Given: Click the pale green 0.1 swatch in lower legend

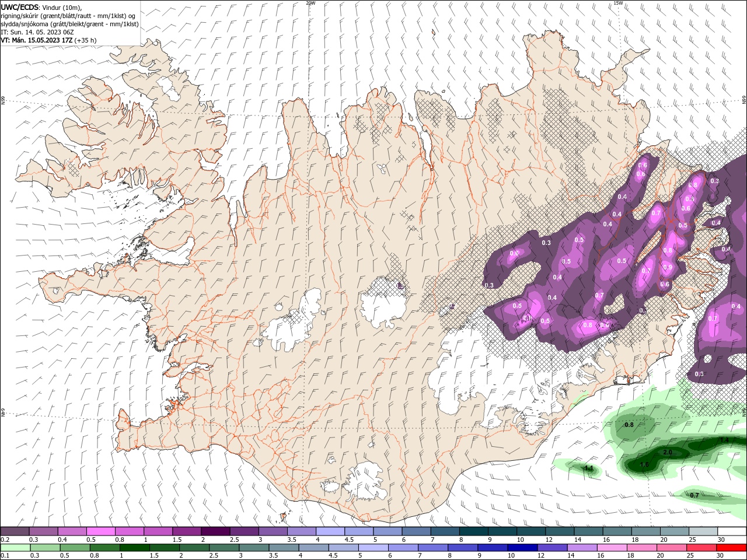Looking at the screenshot, I should click(x=15, y=548).
